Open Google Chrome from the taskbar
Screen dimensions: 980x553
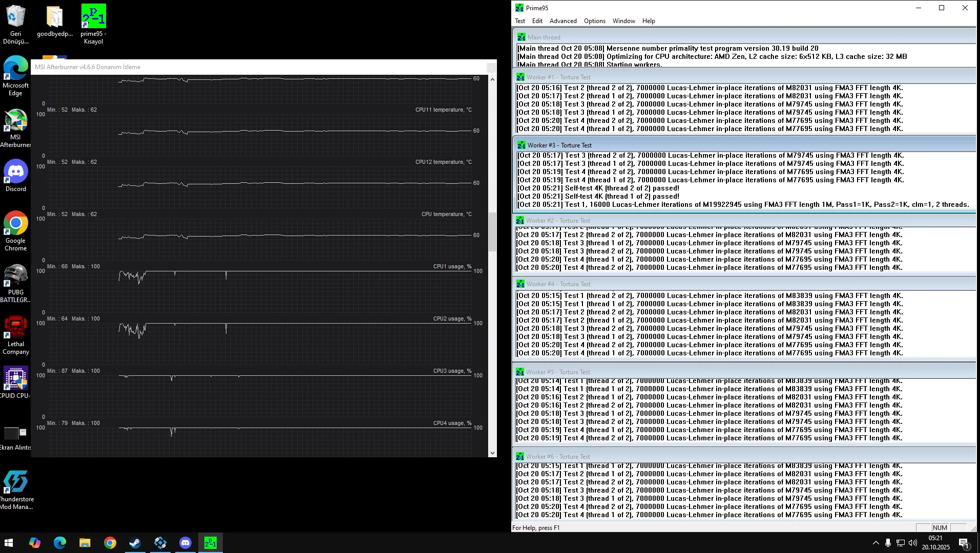coord(110,543)
